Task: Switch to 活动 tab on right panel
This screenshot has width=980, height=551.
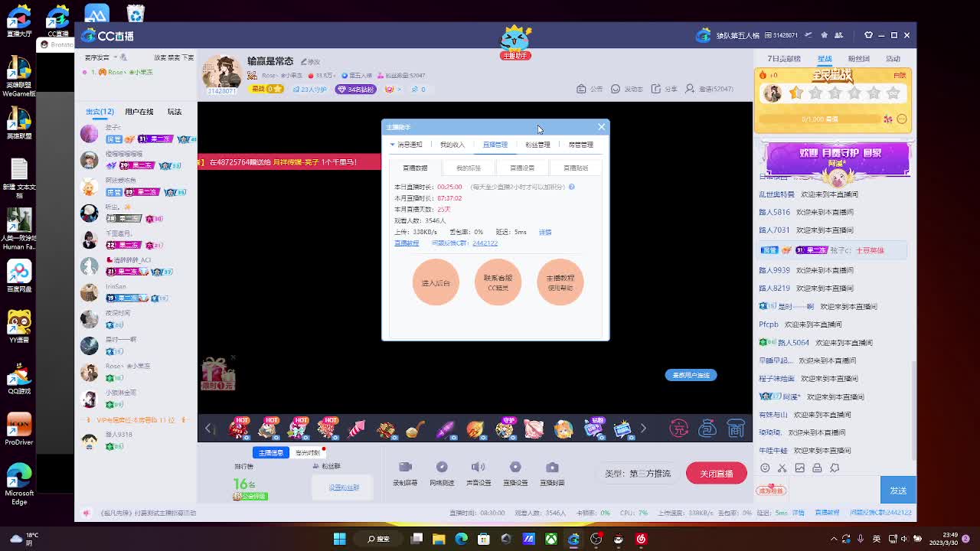Action: (893, 59)
